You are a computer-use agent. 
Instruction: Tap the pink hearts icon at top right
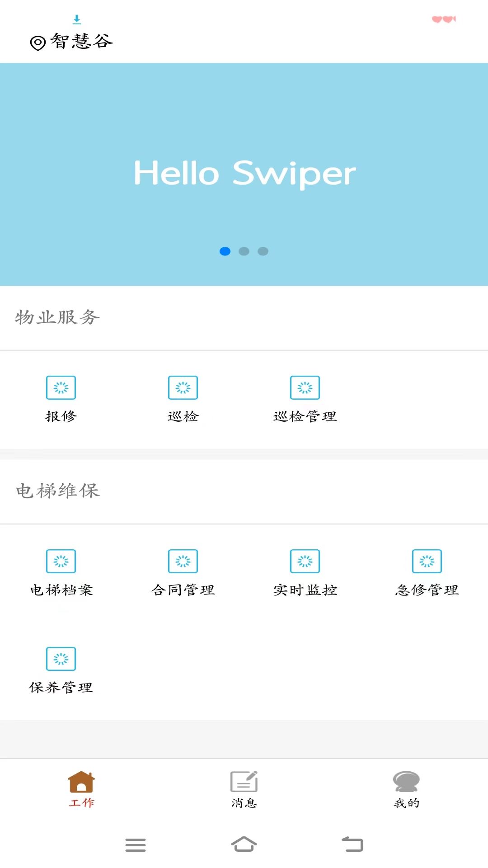coord(443,19)
